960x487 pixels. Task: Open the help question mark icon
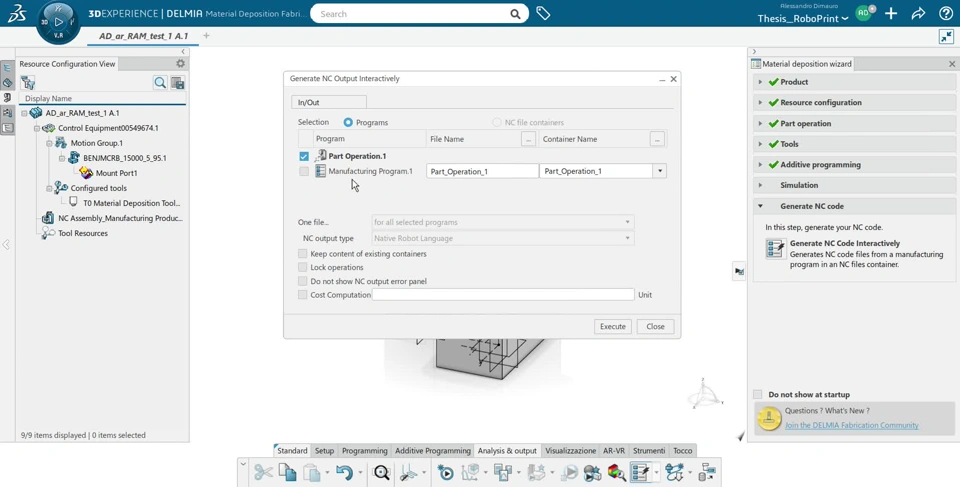coord(945,13)
